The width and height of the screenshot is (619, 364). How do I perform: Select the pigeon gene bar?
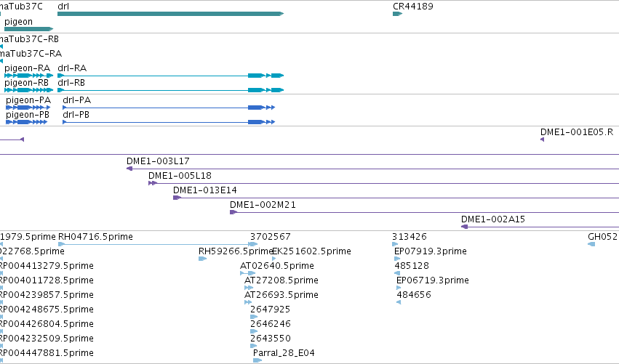(x=28, y=29)
